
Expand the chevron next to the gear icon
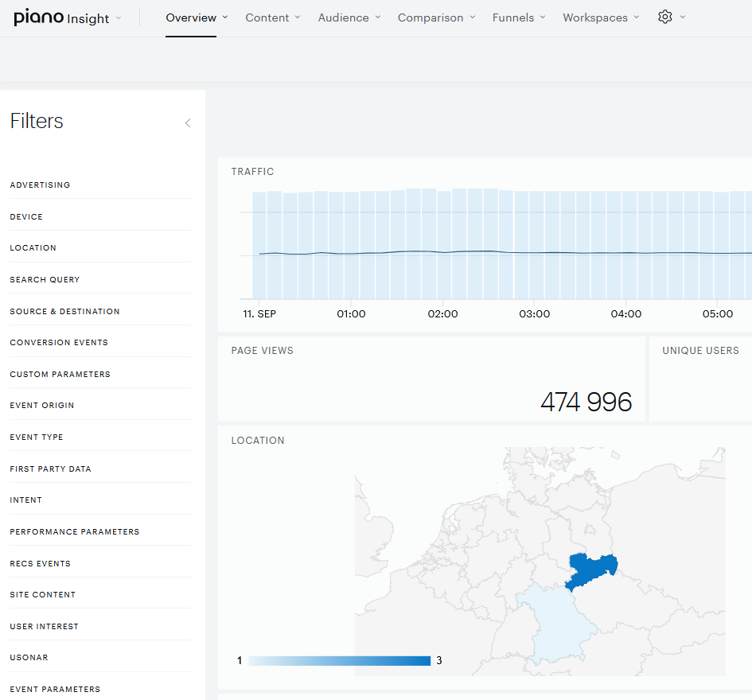coord(683,17)
